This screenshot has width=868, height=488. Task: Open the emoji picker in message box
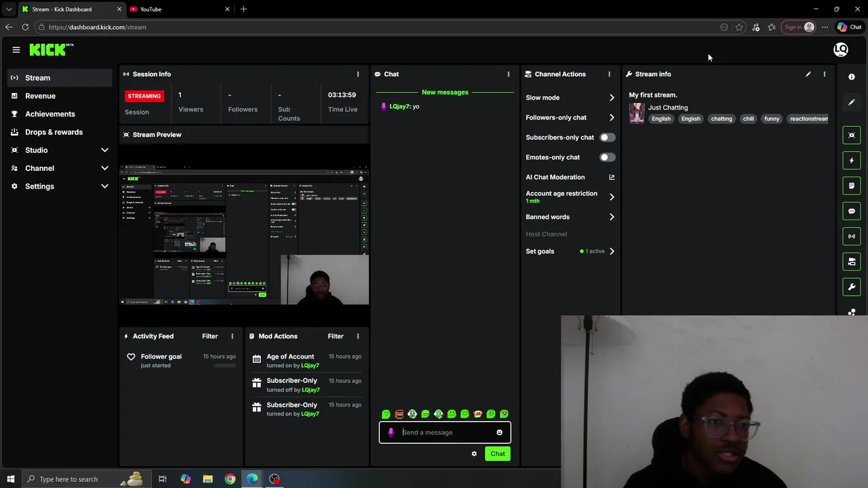click(x=499, y=432)
